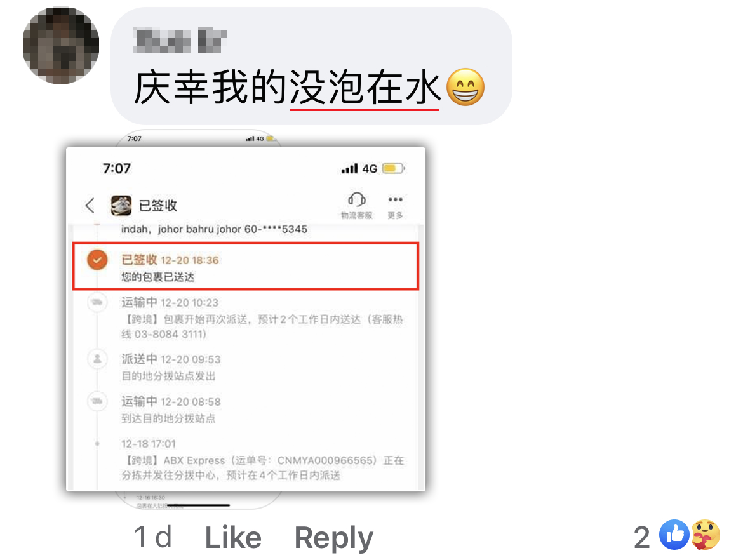Click the comment text 庆幸我的没泡在水
The width and height of the screenshot is (743, 560).
[x=288, y=87]
